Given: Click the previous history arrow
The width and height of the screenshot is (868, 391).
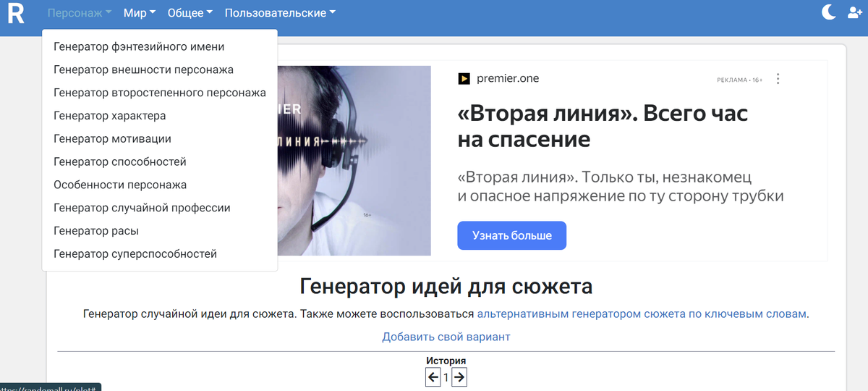Looking at the screenshot, I should click(433, 377).
